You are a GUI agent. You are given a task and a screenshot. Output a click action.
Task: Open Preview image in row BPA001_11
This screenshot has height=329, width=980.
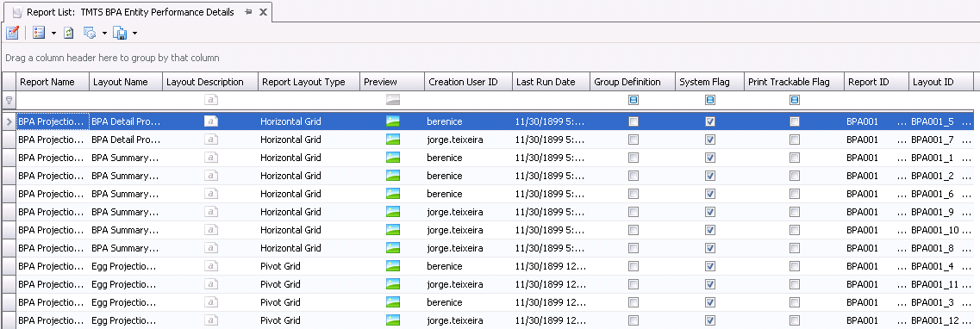pos(392,284)
